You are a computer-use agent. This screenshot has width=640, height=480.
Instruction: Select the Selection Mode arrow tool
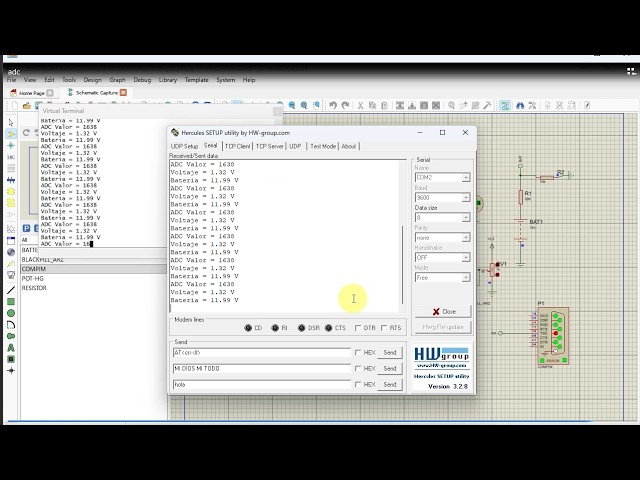point(11,122)
